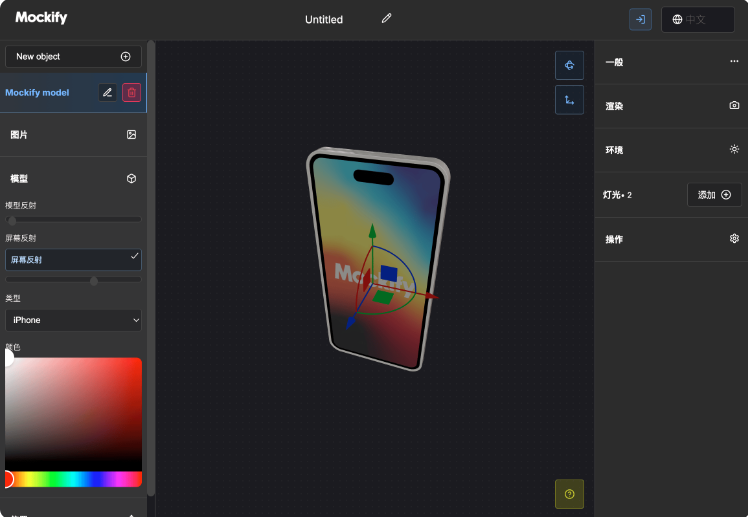The image size is (748, 517).
Task: Click the blue Z-axis arrow of gizmo
Action: pos(351,323)
